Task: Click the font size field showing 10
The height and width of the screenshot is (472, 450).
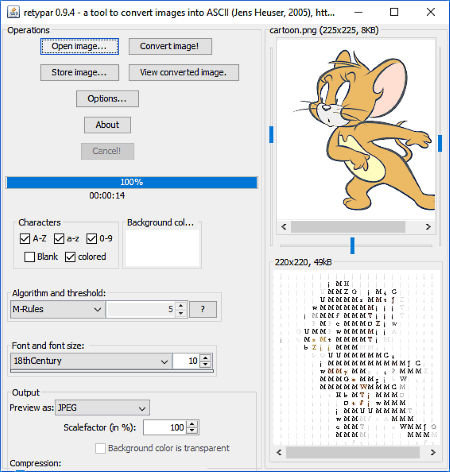Action: [187, 361]
